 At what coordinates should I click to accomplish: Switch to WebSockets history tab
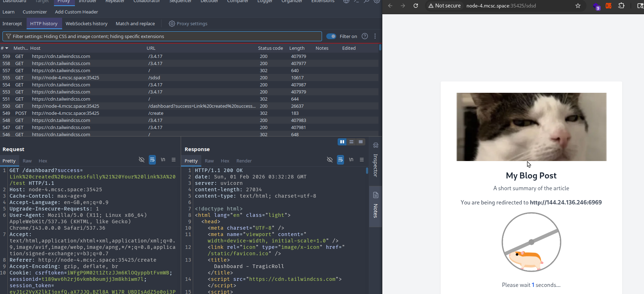86,23
